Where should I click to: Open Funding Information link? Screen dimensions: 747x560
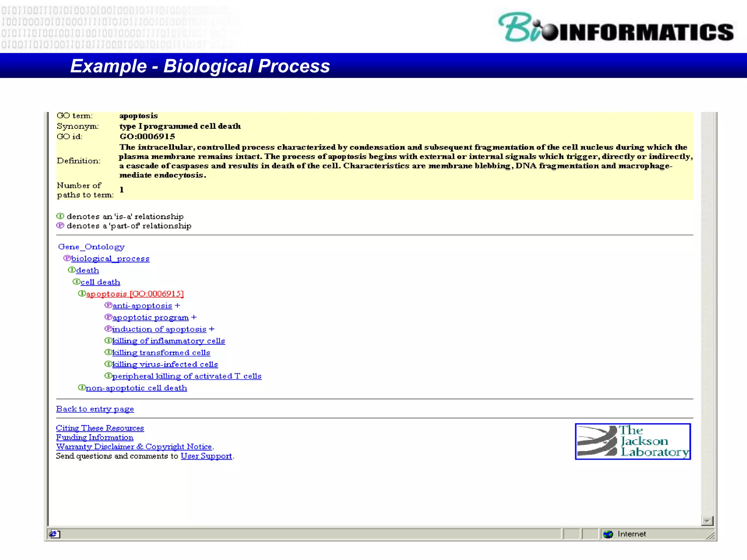click(95, 437)
